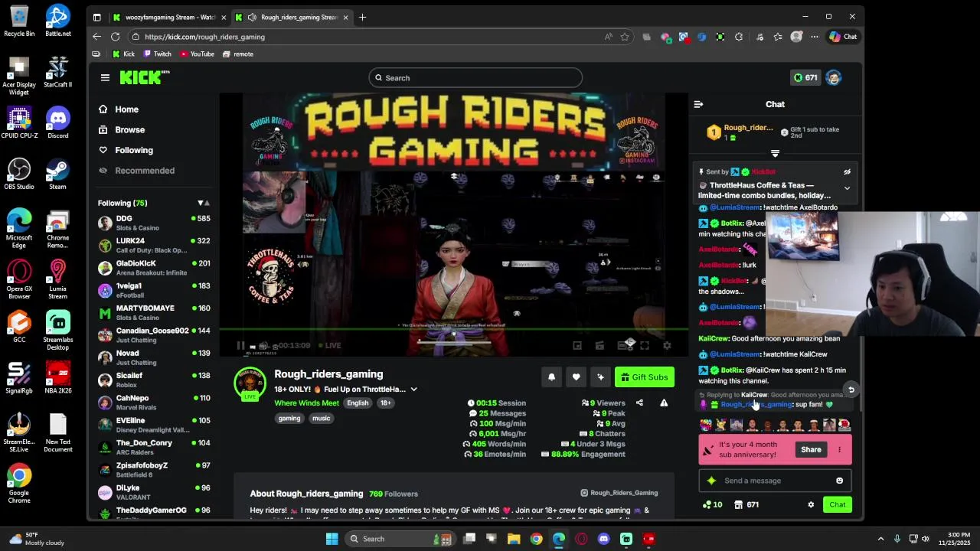Click the notification bell for Rough_riders_gaming
The height and width of the screenshot is (551, 980).
click(x=551, y=377)
